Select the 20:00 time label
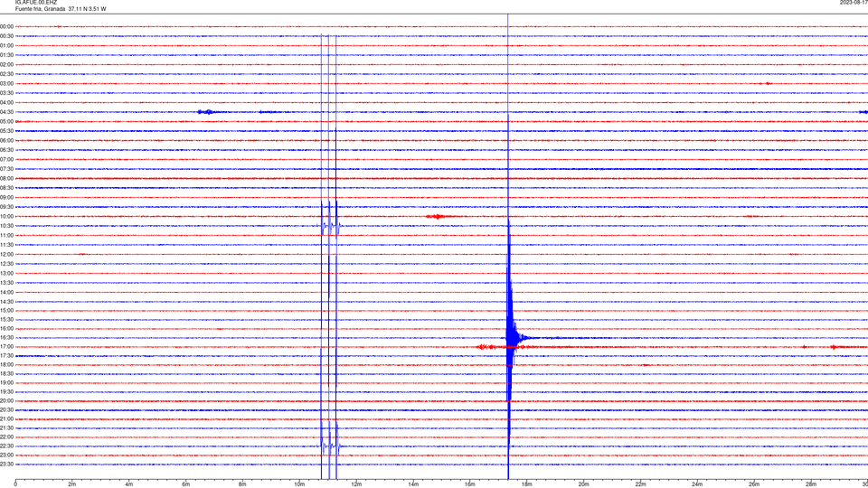Image resolution: width=868 pixels, height=488 pixels. coord(6,400)
